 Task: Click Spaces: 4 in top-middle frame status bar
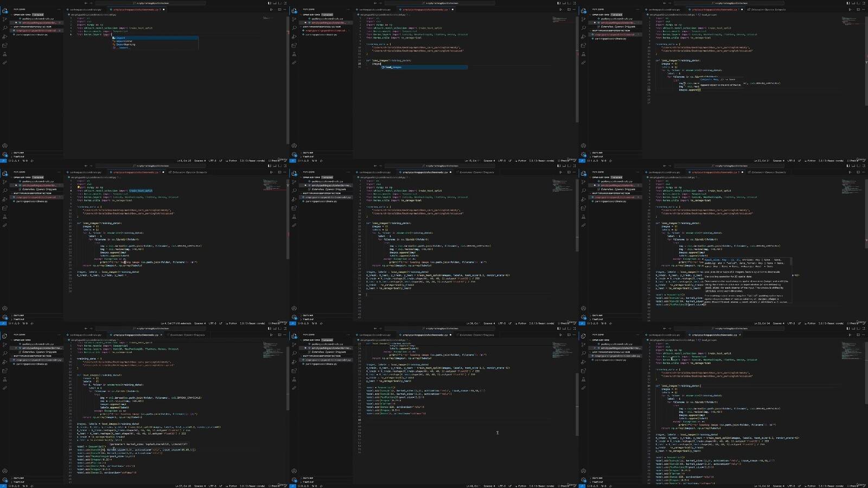(x=489, y=161)
